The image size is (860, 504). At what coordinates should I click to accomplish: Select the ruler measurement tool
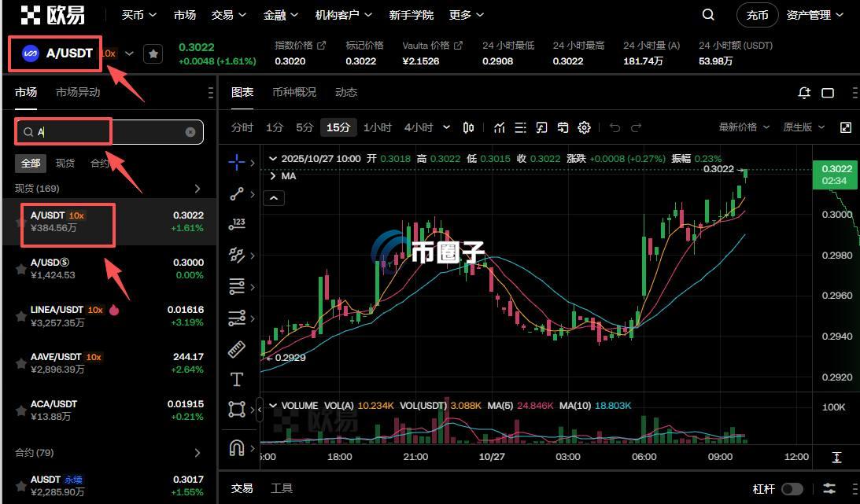237,350
